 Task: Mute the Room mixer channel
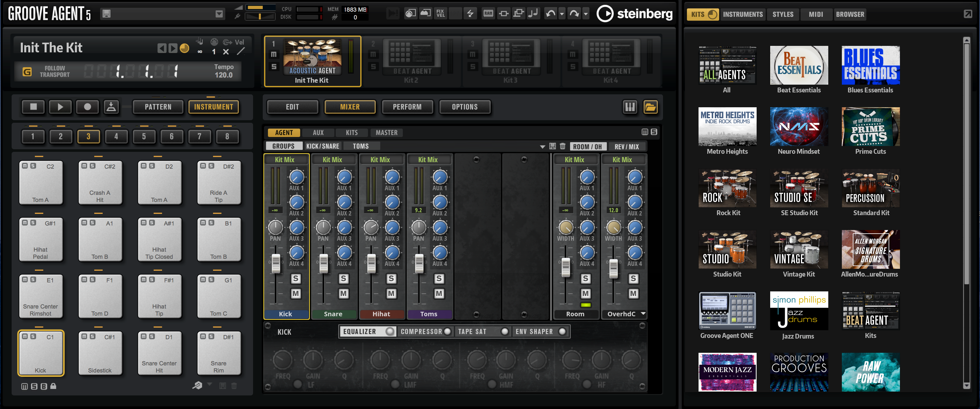click(x=586, y=294)
